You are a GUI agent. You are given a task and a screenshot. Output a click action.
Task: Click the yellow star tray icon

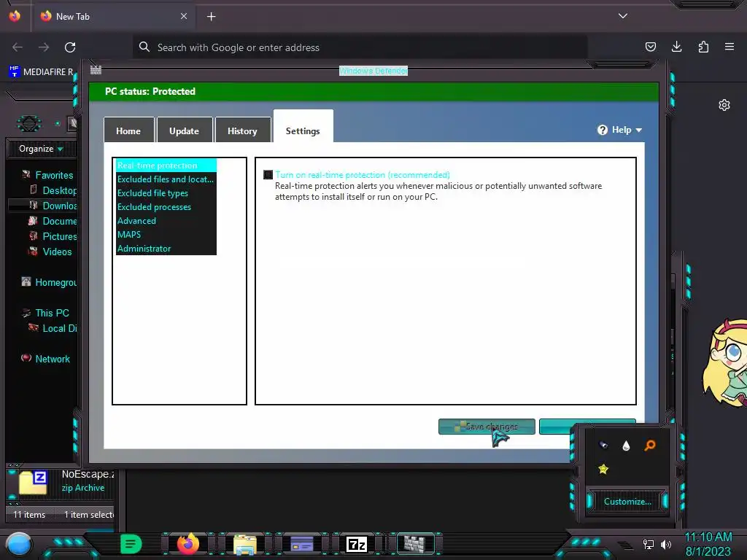tap(603, 469)
